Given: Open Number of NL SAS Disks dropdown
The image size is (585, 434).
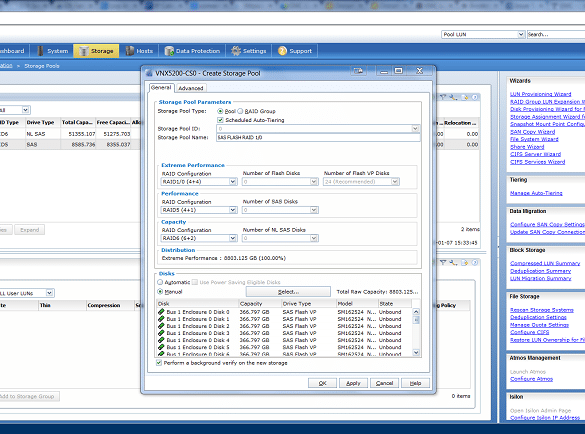Looking at the screenshot, I should [x=314, y=238].
